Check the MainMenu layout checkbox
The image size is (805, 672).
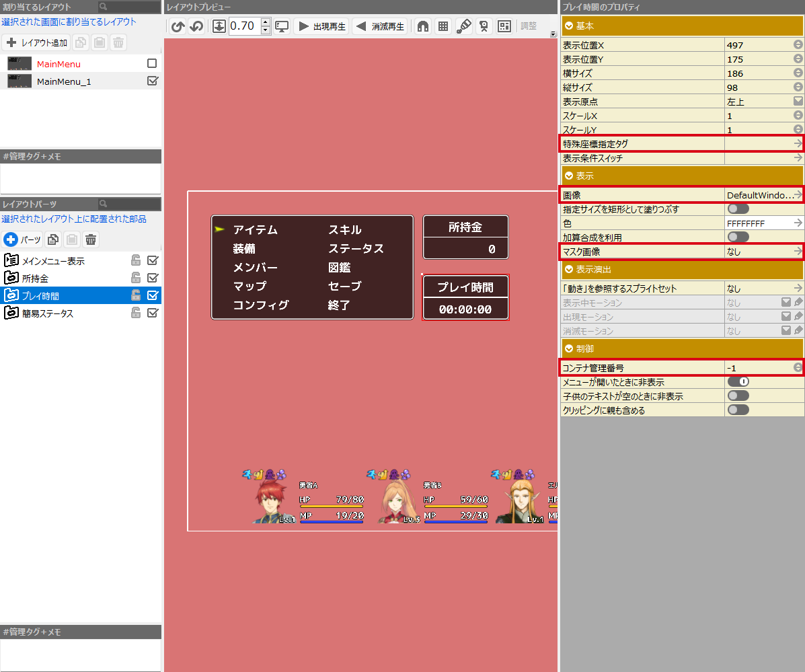(x=152, y=63)
